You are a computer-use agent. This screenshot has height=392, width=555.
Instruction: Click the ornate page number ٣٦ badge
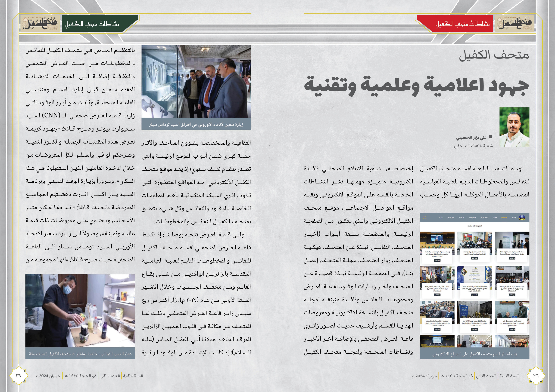(536, 376)
